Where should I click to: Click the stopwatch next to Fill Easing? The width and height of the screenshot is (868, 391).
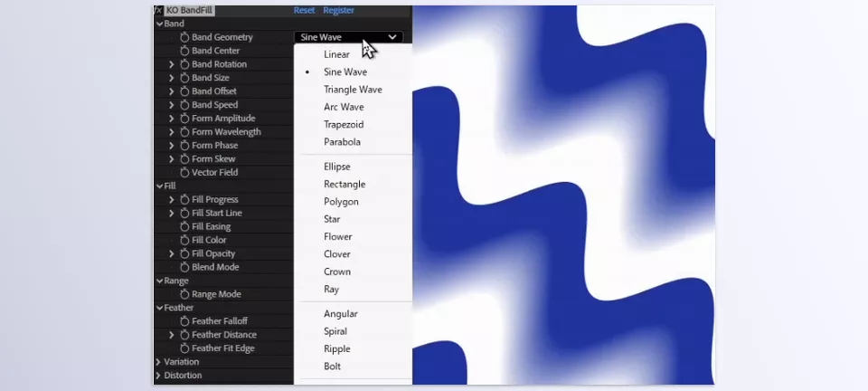click(184, 226)
